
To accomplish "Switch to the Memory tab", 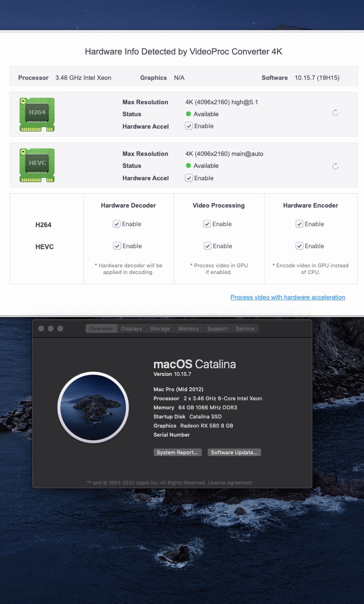I will point(188,329).
